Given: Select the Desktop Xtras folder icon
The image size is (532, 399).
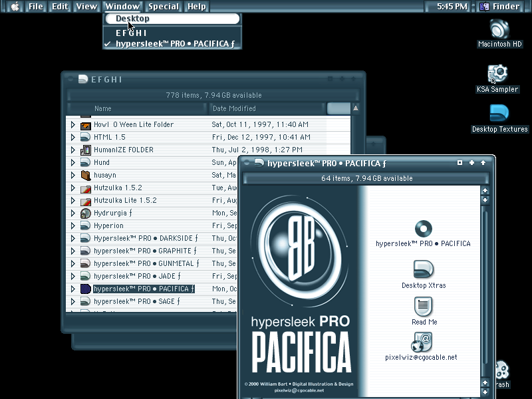Looking at the screenshot, I should (423, 269).
